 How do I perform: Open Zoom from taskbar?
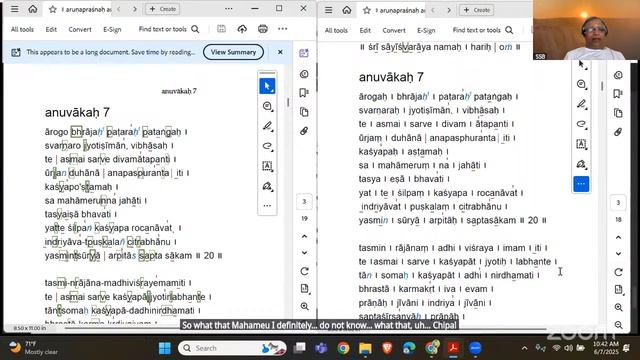(475, 348)
